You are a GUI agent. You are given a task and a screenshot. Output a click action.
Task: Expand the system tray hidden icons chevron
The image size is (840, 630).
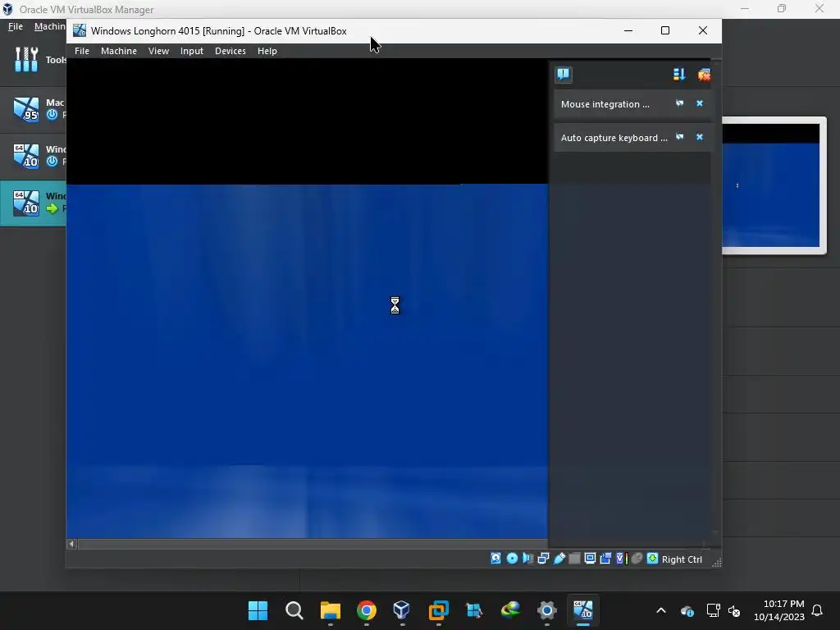pyautogui.click(x=661, y=610)
